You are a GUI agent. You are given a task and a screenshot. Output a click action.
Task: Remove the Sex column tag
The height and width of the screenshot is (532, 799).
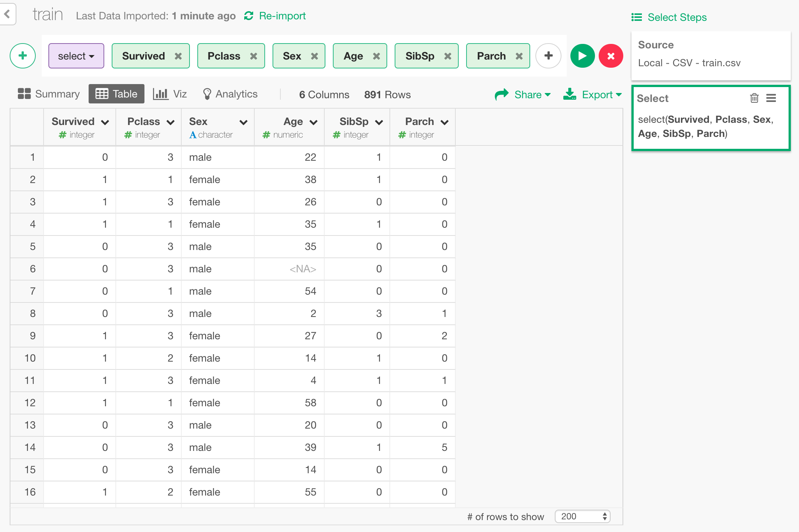315,56
